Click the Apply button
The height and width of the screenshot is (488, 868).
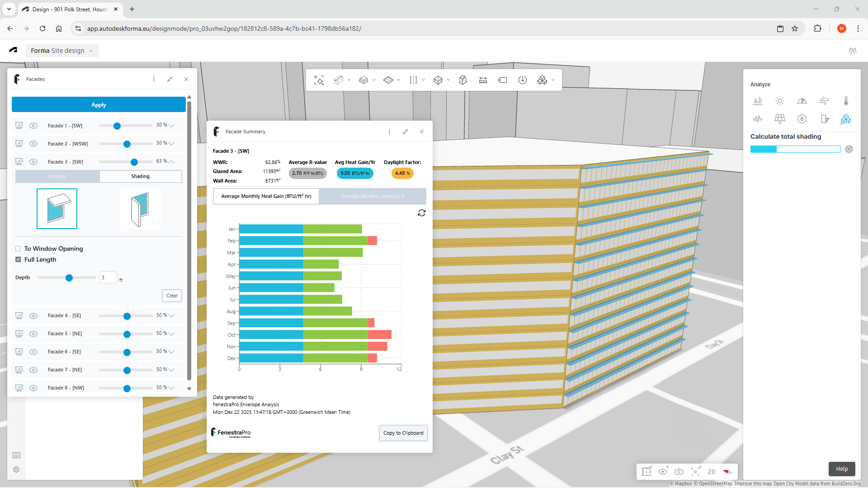[x=99, y=105]
